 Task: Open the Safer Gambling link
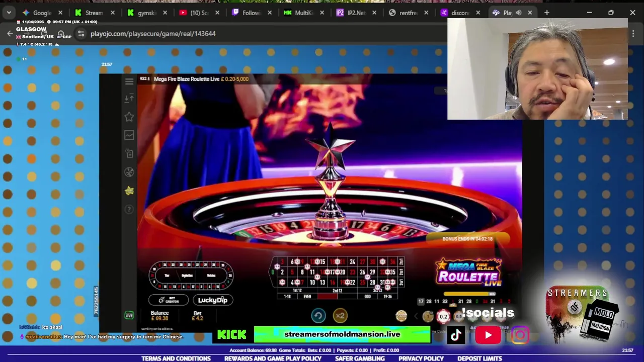click(360, 358)
